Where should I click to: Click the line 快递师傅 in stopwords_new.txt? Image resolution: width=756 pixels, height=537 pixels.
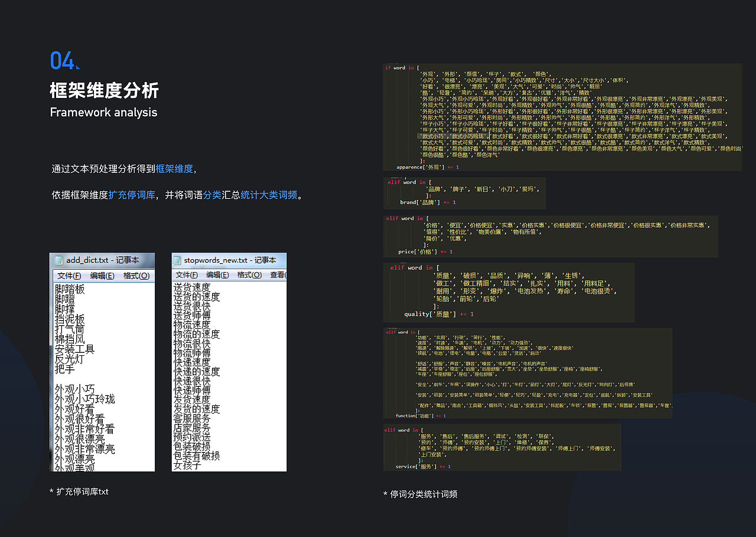pos(191,390)
